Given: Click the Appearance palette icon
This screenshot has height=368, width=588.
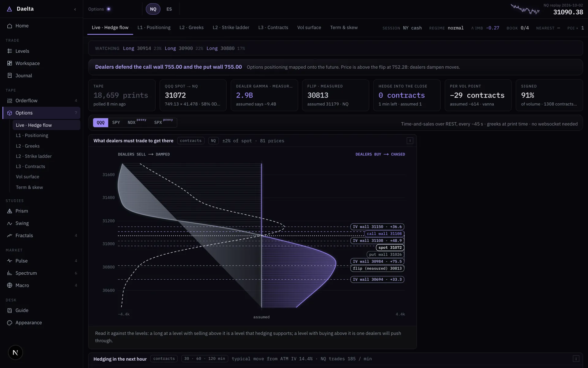Looking at the screenshot, I should (x=9, y=323).
